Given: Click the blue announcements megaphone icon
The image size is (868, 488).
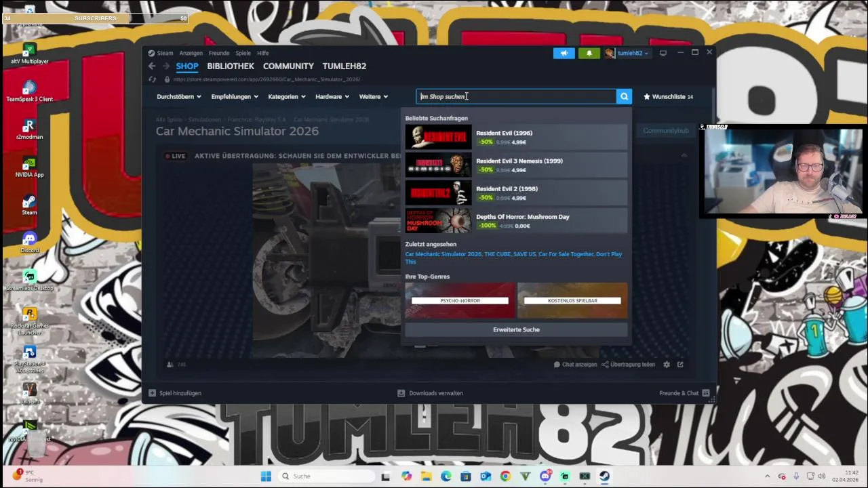Looking at the screenshot, I should click(x=564, y=53).
